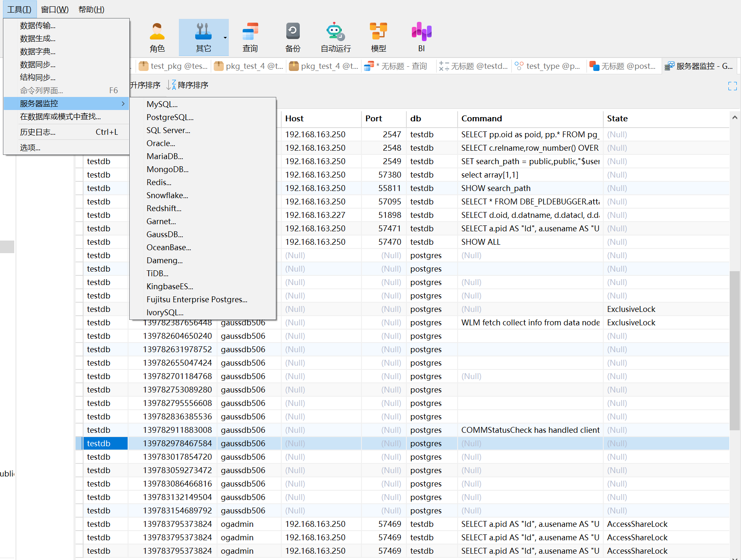Open 数据传输... from the Tools menu
The image size is (741, 560).
tap(38, 26)
